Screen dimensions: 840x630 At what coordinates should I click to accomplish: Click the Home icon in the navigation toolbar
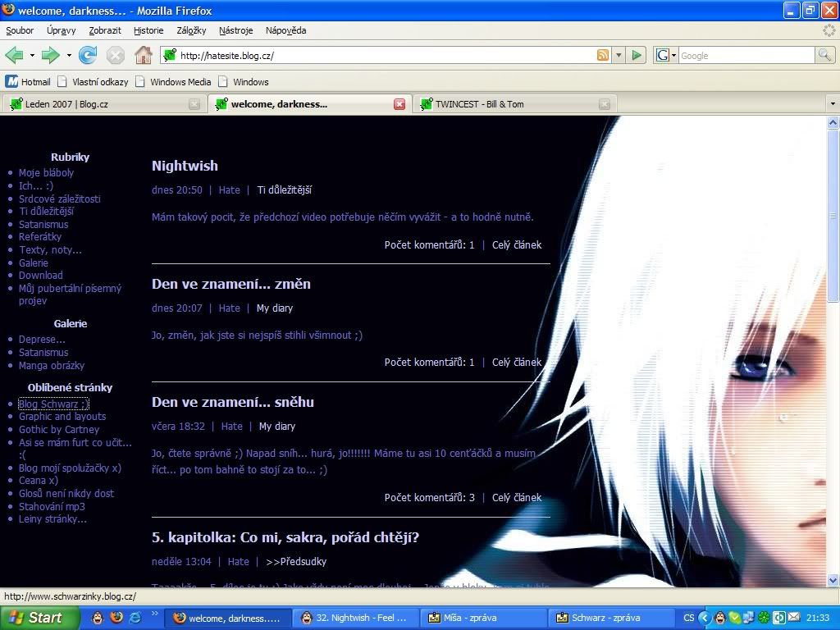point(144,55)
